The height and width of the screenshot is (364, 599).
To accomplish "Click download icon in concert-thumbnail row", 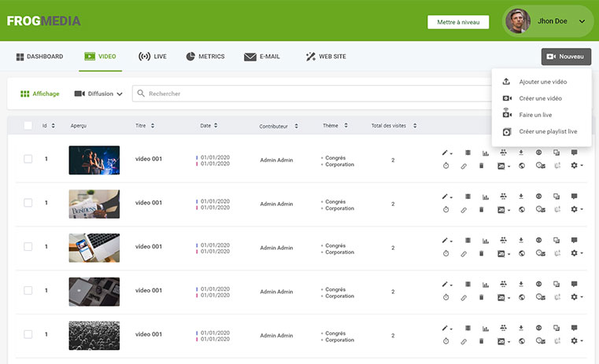I will tap(521, 153).
